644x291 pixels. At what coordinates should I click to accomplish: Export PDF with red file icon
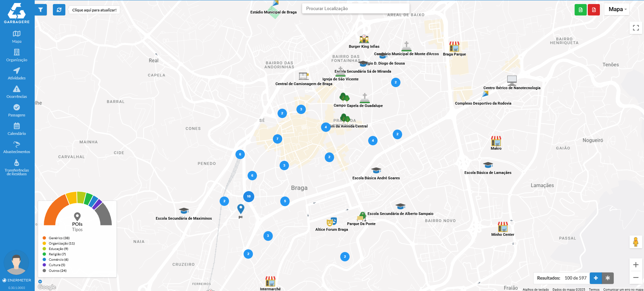(593, 10)
